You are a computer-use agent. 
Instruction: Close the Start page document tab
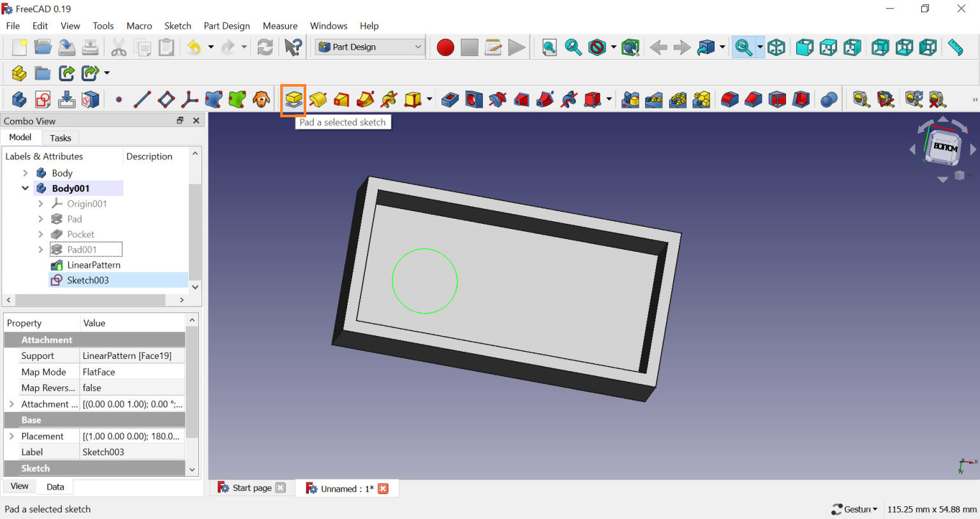(281, 488)
